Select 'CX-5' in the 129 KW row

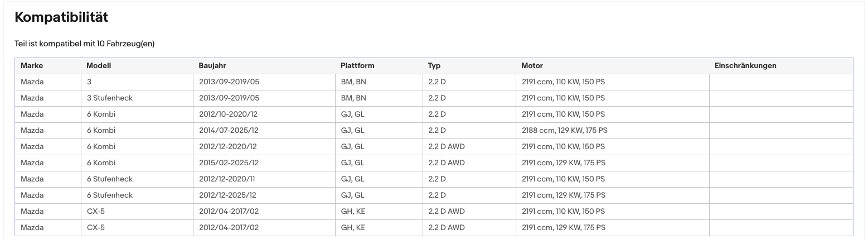click(x=96, y=228)
